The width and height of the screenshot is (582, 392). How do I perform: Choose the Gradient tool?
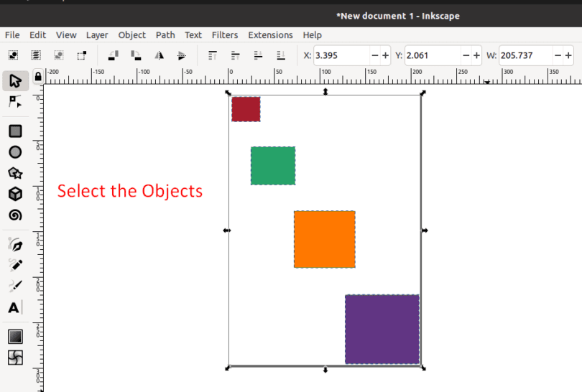(15, 337)
